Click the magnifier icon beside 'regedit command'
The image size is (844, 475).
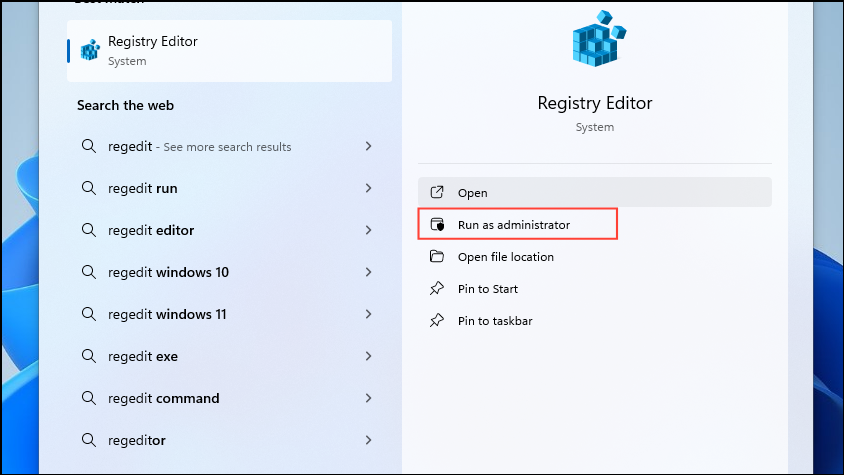[x=89, y=398]
